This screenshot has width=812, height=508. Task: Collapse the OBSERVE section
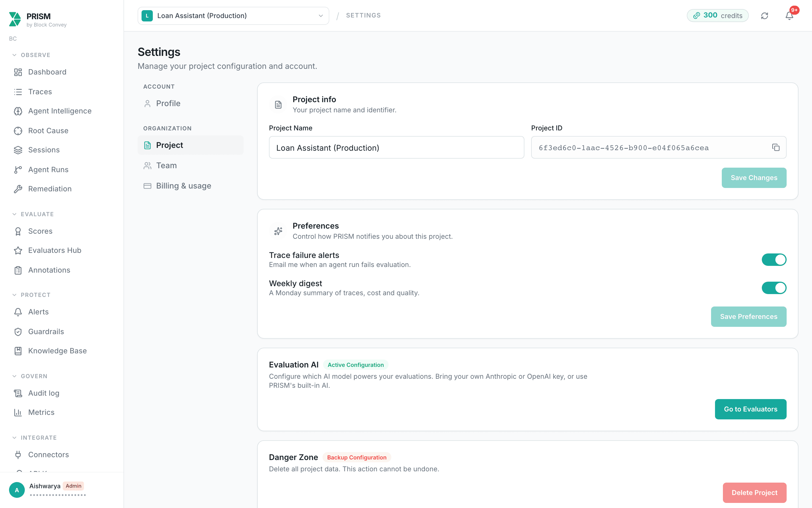coord(31,55)
